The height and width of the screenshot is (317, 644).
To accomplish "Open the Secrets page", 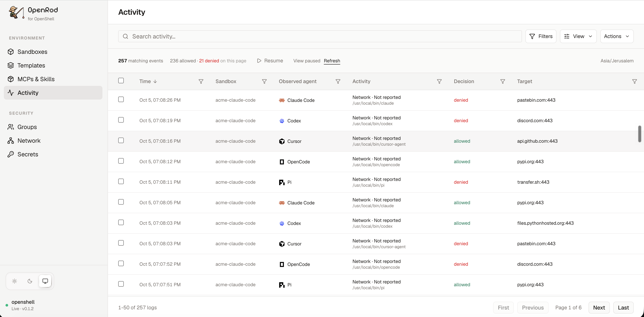I will click(x=53, y=154).
